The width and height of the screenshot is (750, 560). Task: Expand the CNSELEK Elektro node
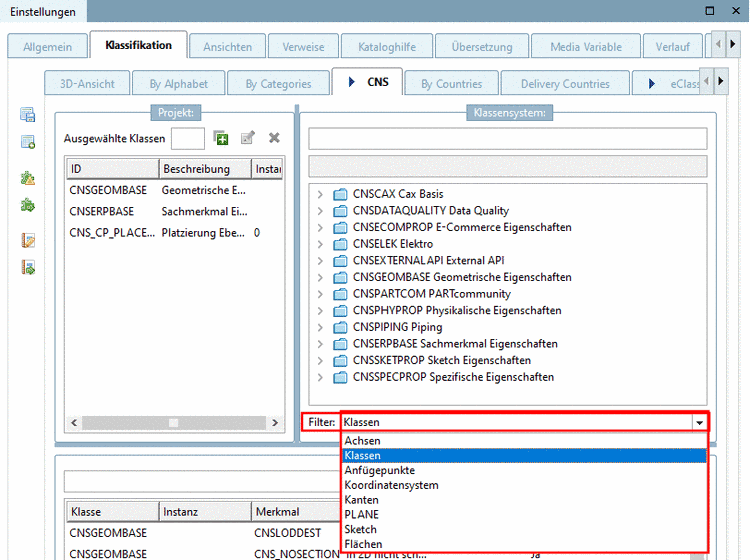[320, 244]
